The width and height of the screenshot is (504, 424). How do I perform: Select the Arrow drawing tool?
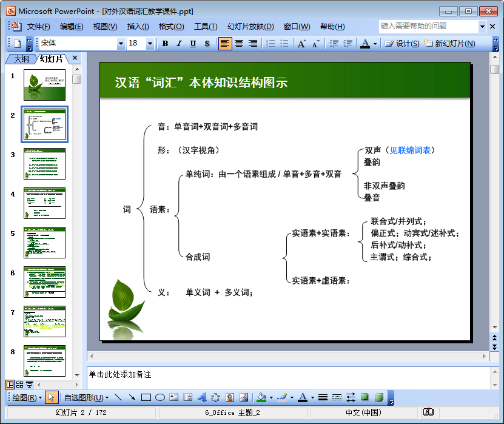point(132,398)
